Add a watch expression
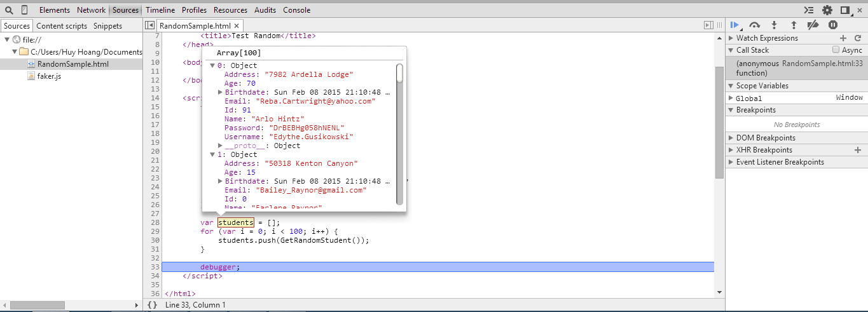 click(x=843, y=38)
